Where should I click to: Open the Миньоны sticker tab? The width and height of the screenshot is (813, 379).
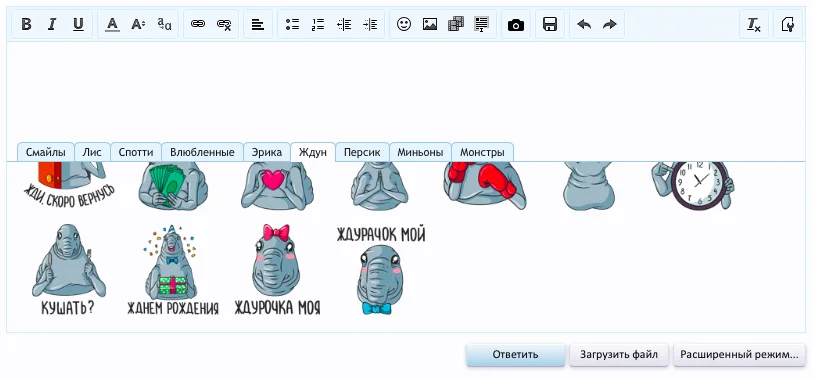point(420,152)
